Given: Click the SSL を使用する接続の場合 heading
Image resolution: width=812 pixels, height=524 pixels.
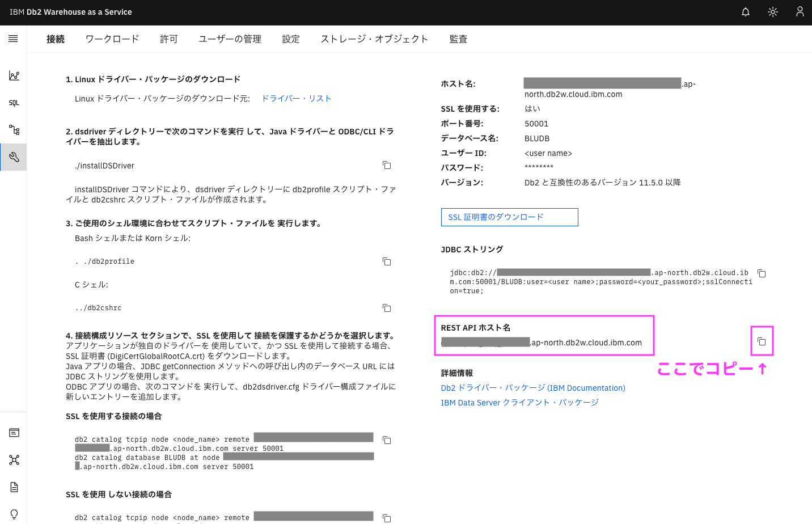Looking at the screenshot, I should coord(114,416).
